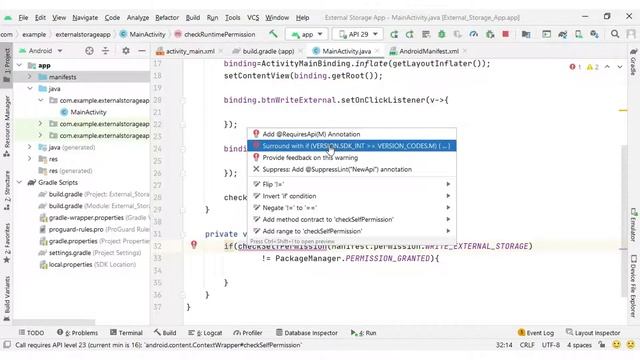Click the Search Everywhere magnifier icon
The height and width of the screenshot is (360, 640).
(615, 34)
